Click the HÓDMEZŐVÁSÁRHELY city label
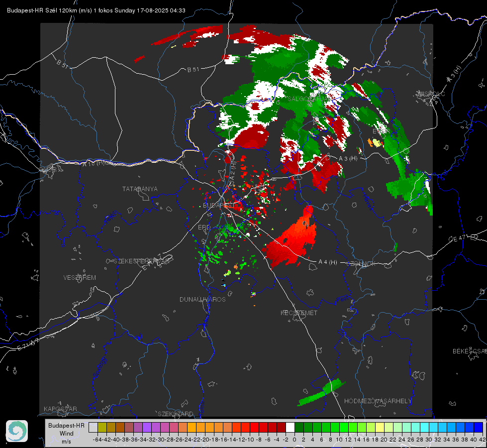This screenshot has height=448, width=487. [x=378, y=401]
